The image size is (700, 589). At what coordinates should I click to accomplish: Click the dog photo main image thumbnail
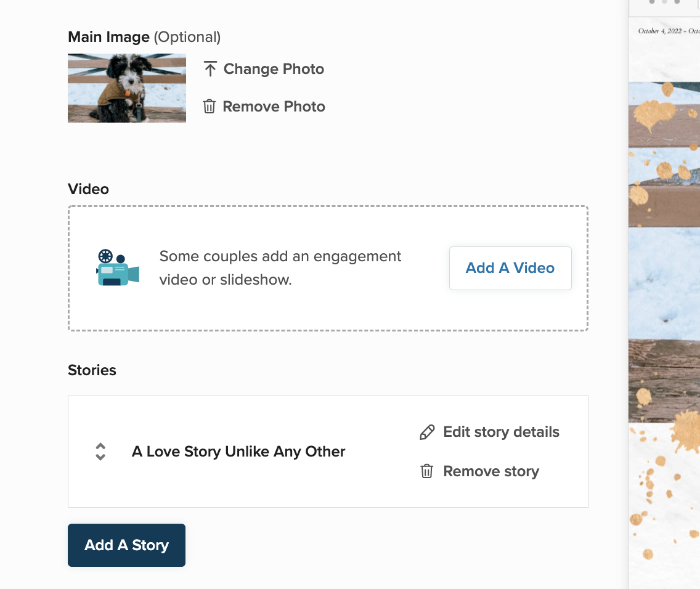point(127,88)
